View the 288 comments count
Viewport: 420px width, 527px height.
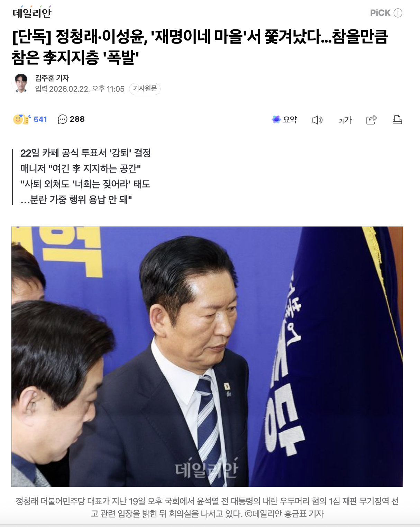[x=77, y=119]
